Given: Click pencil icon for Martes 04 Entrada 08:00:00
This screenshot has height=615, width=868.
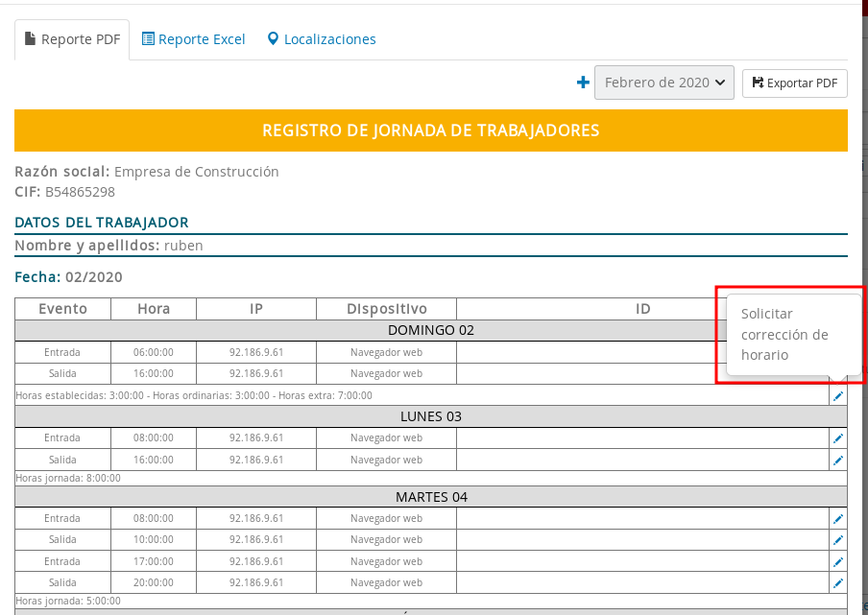Looking at the screenshot, I should [838, 519].
